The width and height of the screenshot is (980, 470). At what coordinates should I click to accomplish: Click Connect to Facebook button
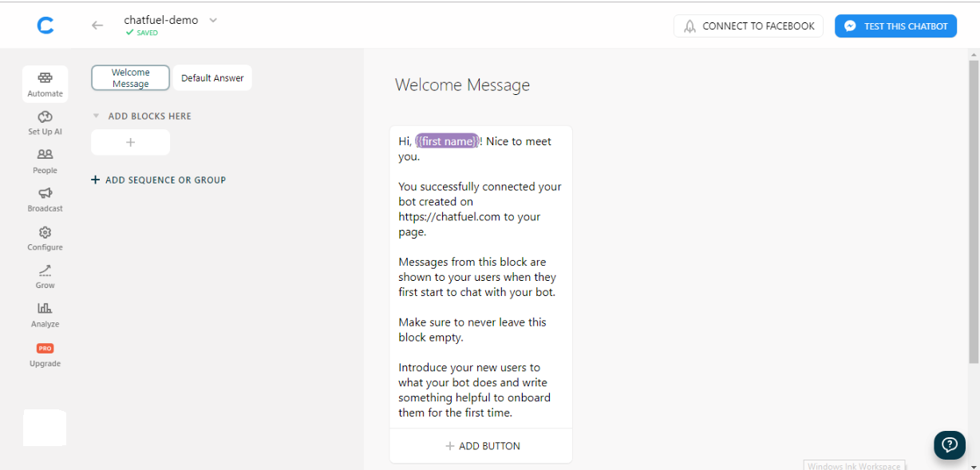749,26
